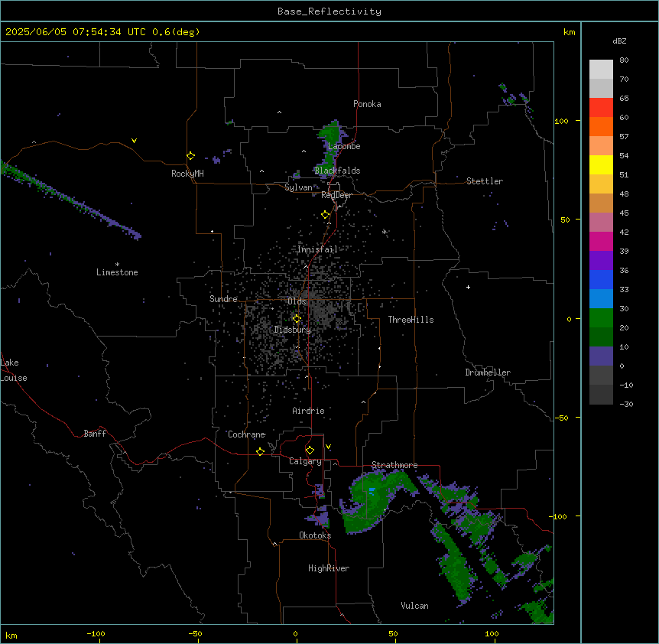Click the RockyMH label
The height and width of the screenshot is (644, 659).
pos(187,174)
